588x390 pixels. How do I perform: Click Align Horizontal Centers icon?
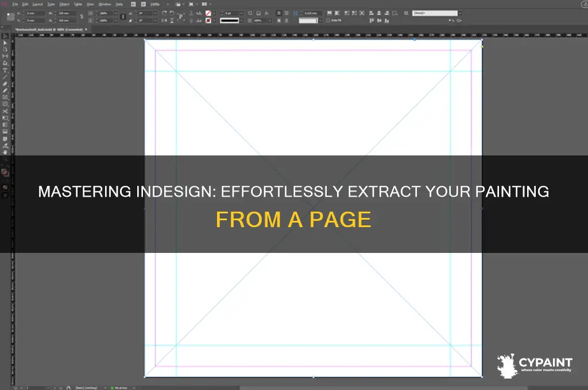(x=379, y=13)
